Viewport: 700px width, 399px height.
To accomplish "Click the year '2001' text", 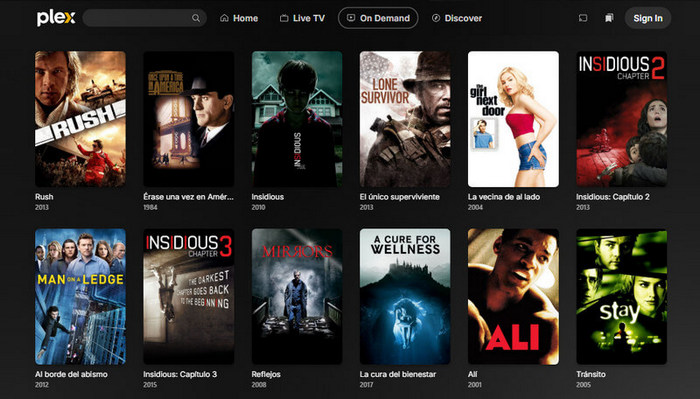I will [x=475, y=385].
